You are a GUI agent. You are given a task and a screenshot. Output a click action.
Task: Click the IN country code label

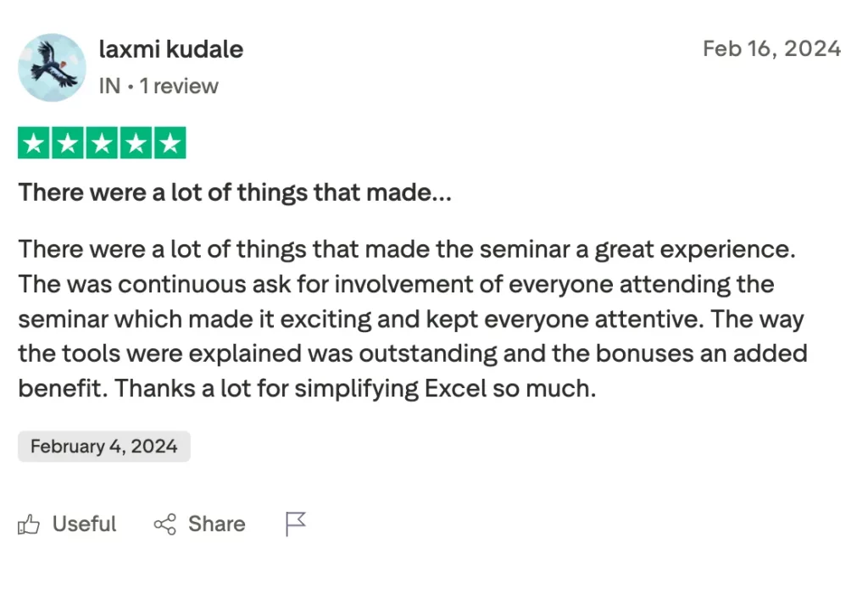tap(109, 86)
